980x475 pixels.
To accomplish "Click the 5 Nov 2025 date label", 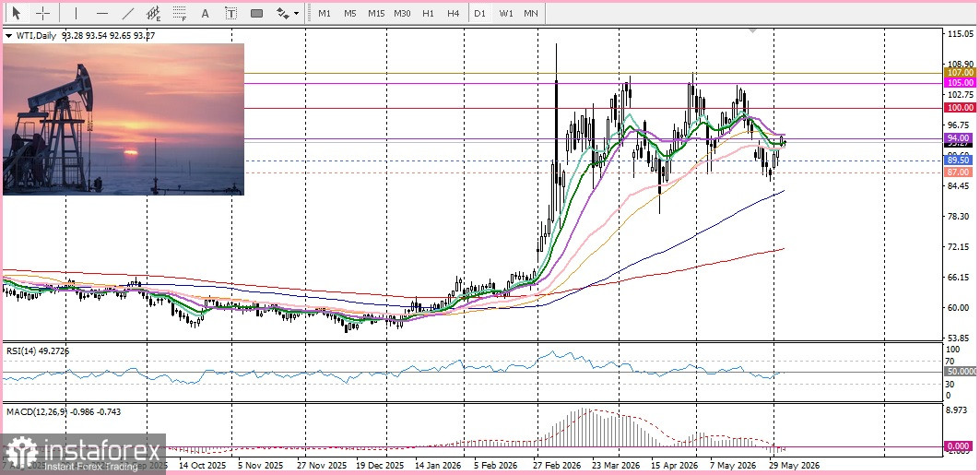I will [x=259, y=466].
